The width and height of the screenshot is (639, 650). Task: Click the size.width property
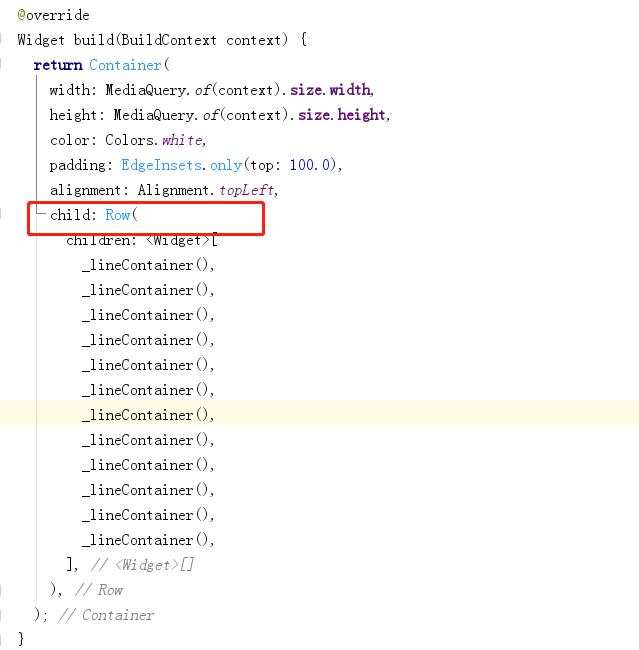click(330, 90)
